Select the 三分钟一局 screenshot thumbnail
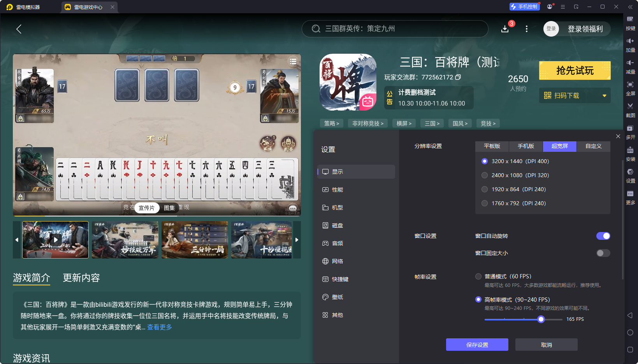The width and height of the screenshot is (638, 364). [195, 240]
